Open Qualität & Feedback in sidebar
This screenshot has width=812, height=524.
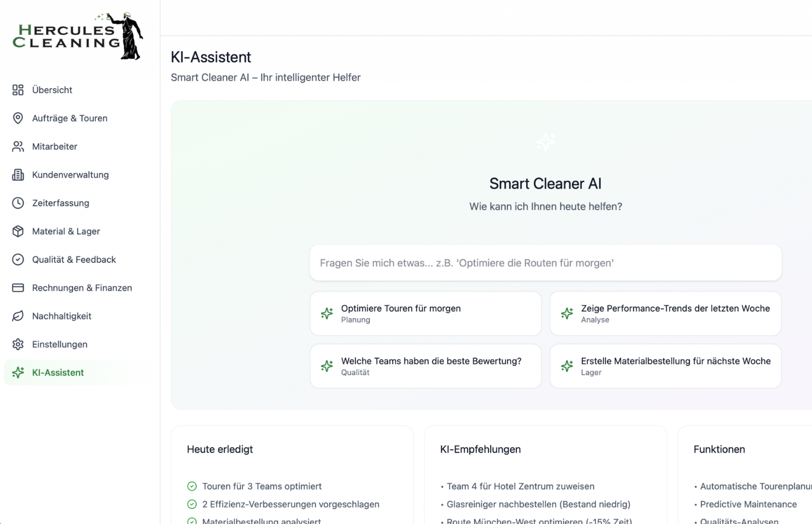coord(74,260)
